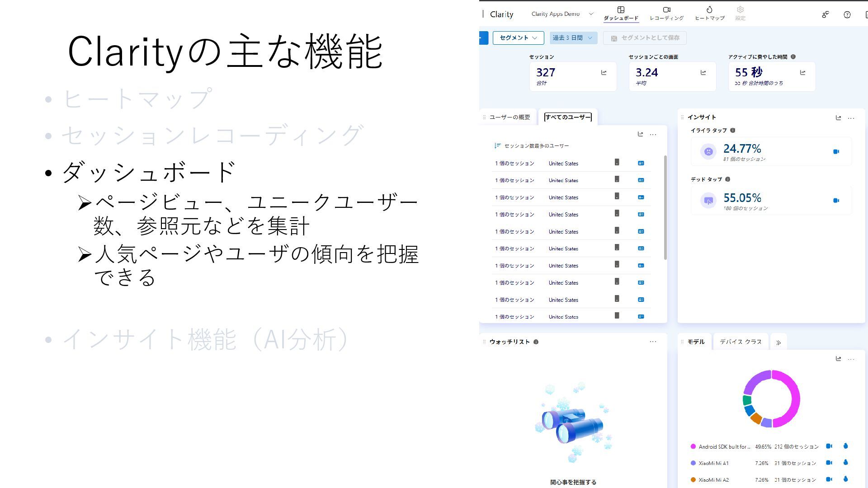Click chart icon in the モデル card
The height and width of the screenshot is (488, 868).
coord(838,359)
